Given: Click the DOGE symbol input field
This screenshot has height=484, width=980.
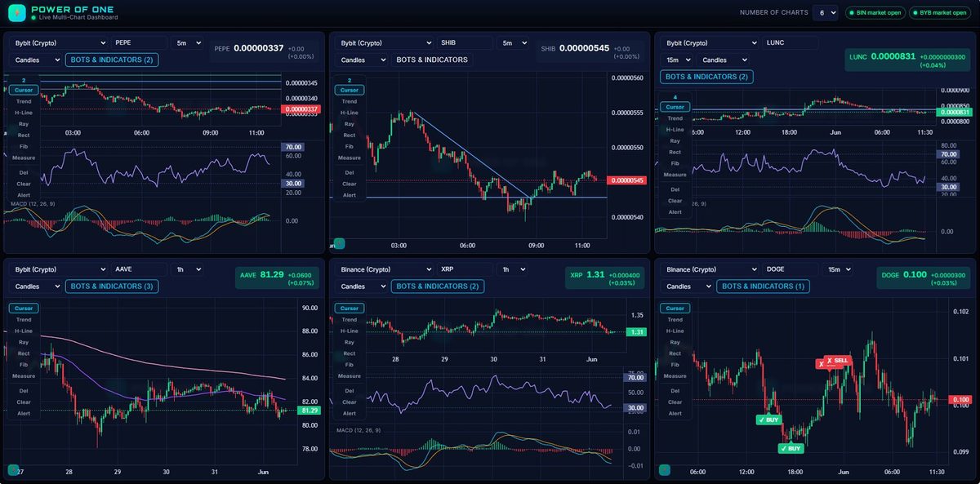Looking at the screenshot, I should pyautogui.click(x=791, y=269).
